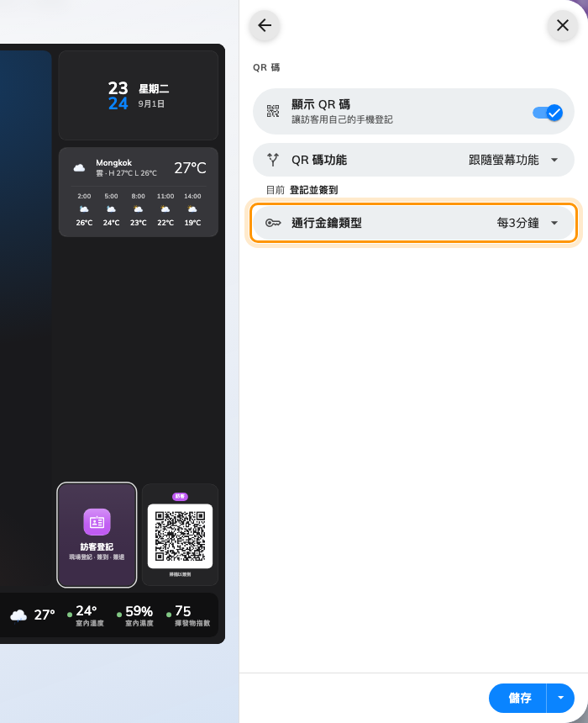
Task: Click the purple 訪客登記 badge icon
Action: pyautogui.click(x=97, y=522)
